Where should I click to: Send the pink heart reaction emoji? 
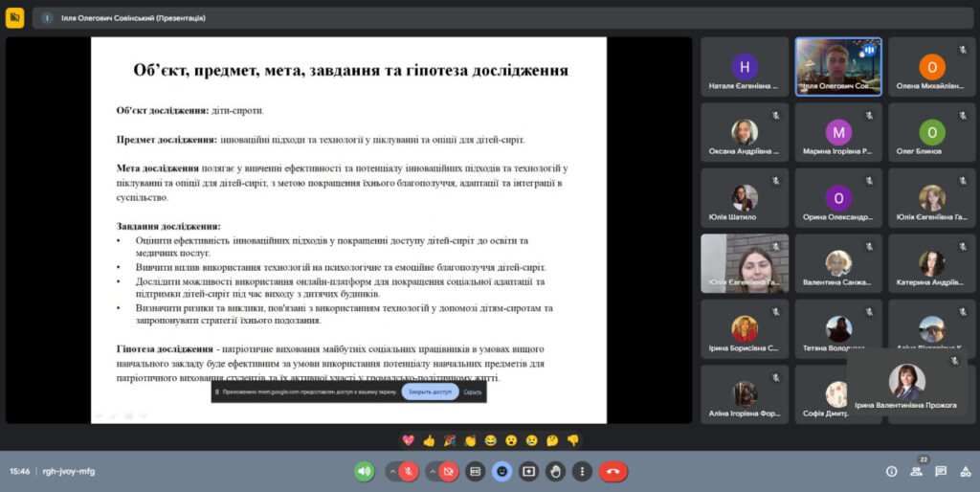click(408, 440)
